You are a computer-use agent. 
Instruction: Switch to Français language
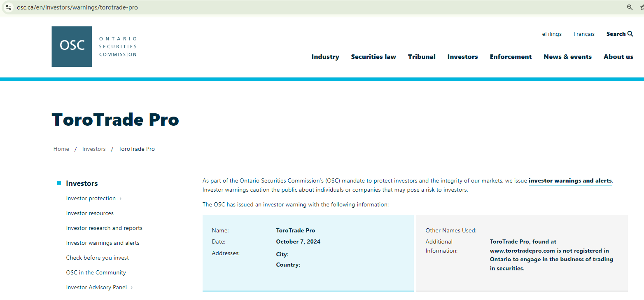pos(584,34)
